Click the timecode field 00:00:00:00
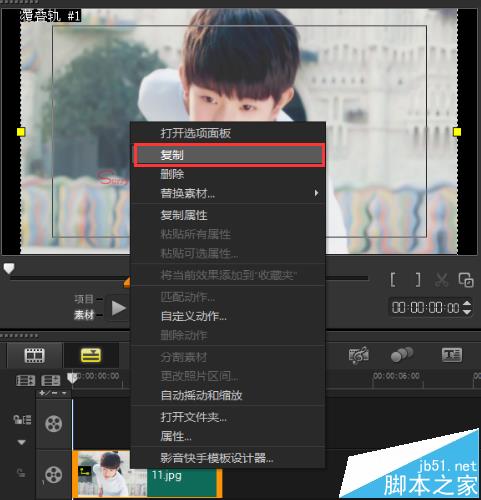This screenshot has height=500, width=481. pos(426,308)
